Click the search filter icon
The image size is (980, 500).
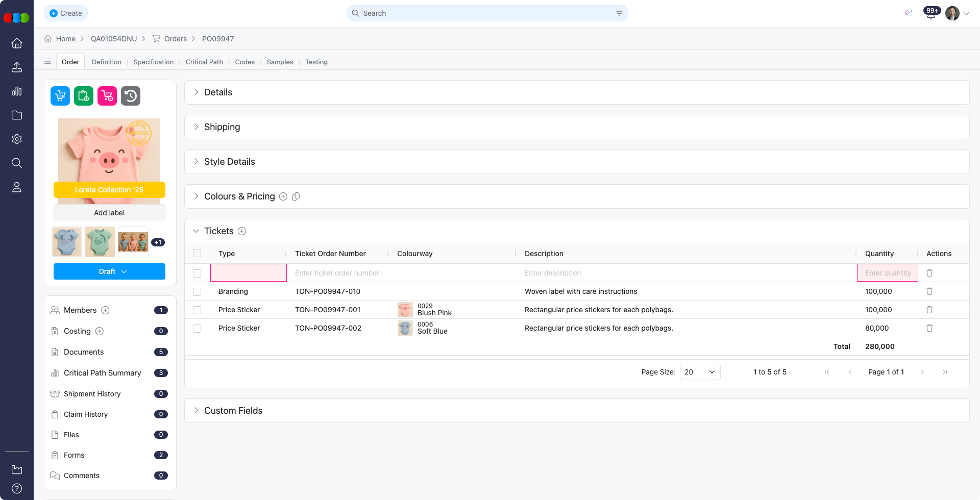click(x=619, y=13)
